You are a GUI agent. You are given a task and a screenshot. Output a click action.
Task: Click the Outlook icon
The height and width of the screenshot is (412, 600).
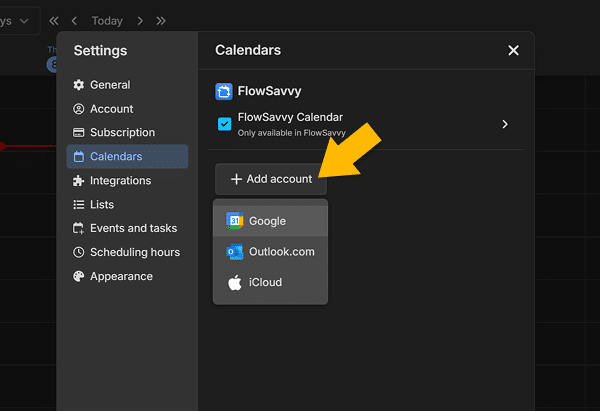point(235,252)
